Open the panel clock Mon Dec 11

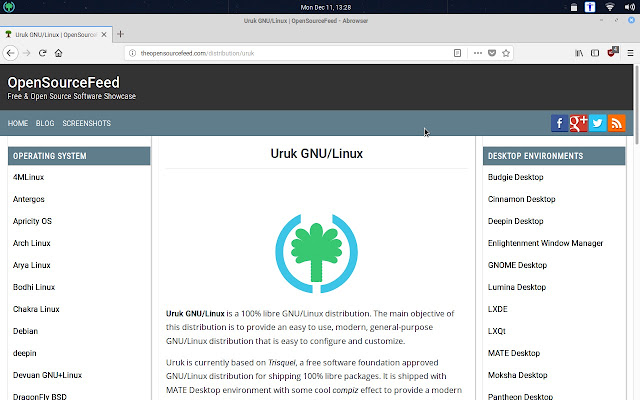pos(326,7)
